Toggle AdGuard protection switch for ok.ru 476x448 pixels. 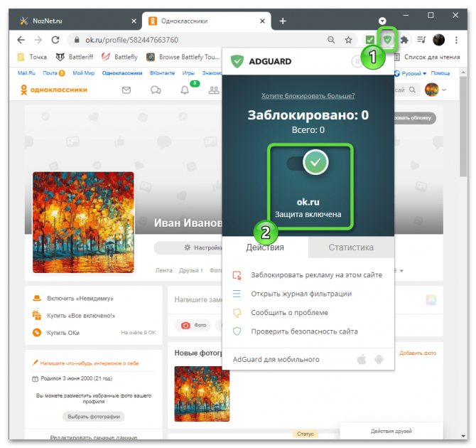(x=308, y=163)
